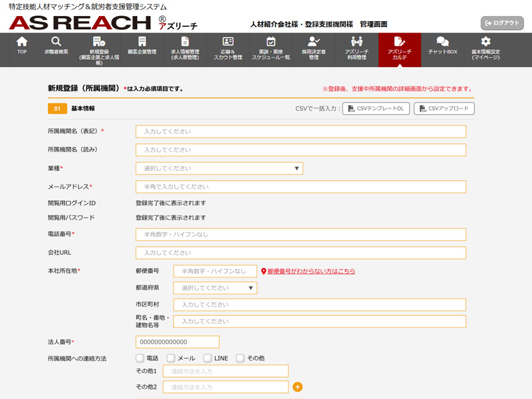Focus the 町名・番地・建物名等 input field
532x399 pixels.
point(320,321)
